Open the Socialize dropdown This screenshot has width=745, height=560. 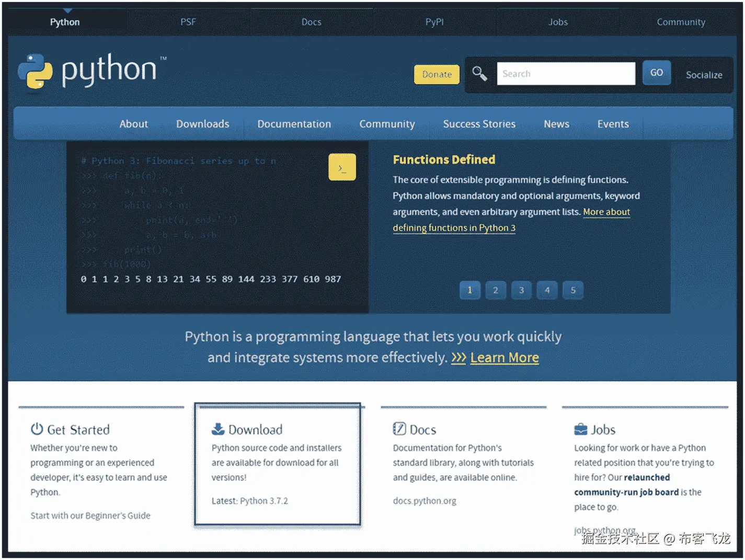click(x=704, y=75)
